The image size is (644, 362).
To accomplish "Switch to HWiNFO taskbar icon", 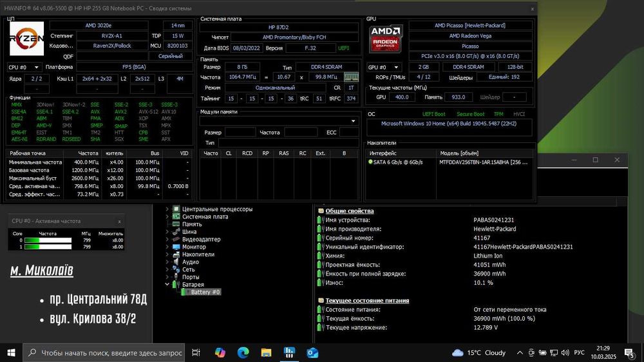I will click(x=289, y=352).
